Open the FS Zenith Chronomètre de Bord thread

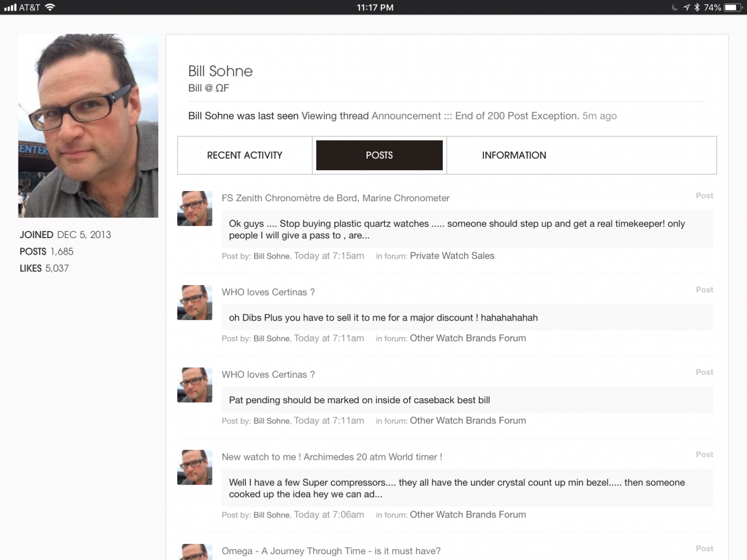pos(335,198)
